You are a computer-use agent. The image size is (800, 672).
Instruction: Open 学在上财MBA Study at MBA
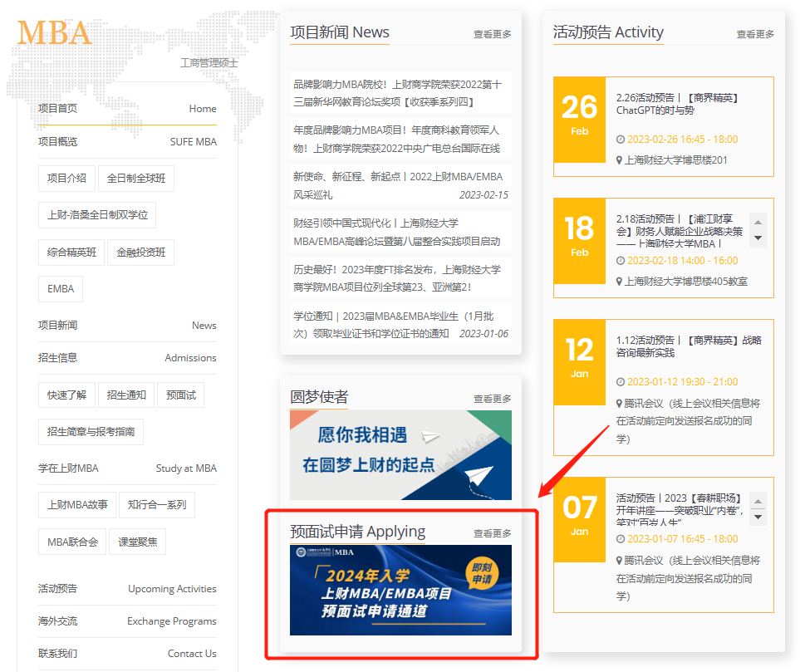click(x=127, y=468)
